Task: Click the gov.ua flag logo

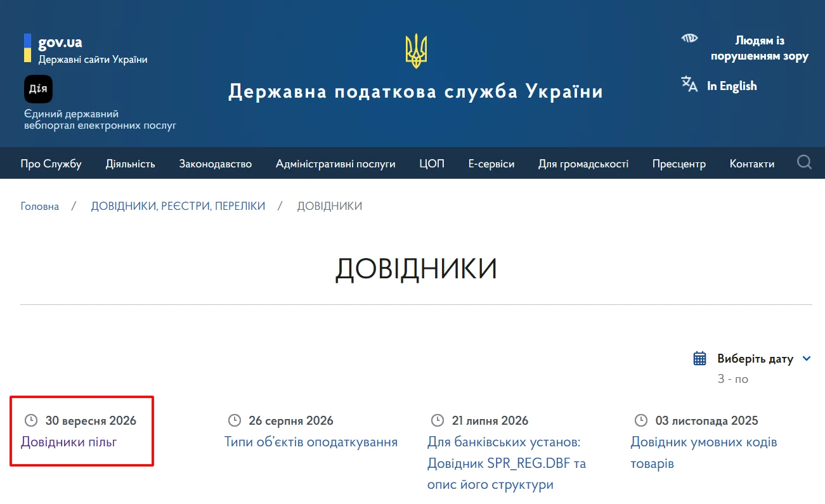Action: pos(28,48)
